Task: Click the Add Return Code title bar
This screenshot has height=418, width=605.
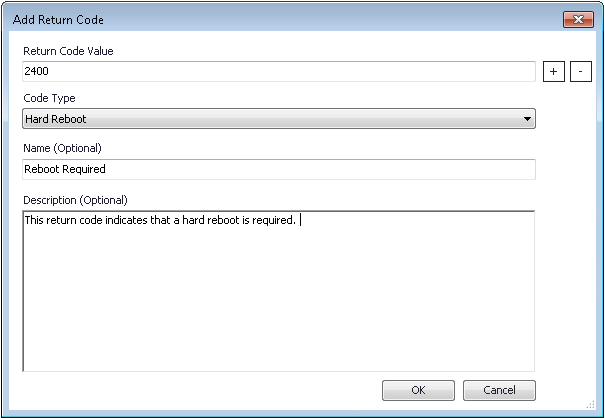Action: [250, 19]
